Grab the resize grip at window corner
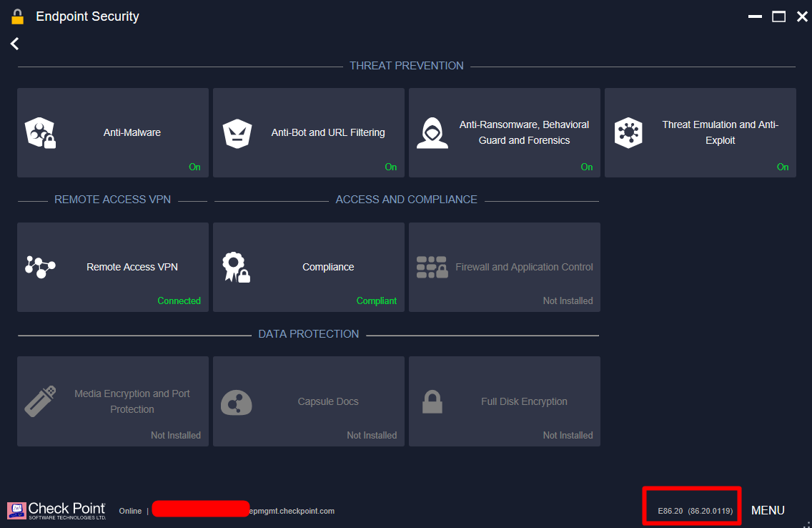Screen dimensions: 812x528 click(x=807, y=524)
